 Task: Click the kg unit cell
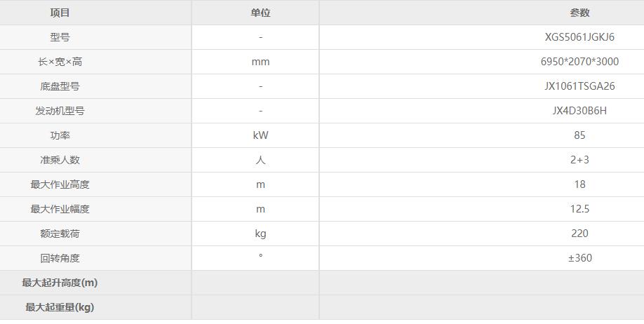(260, 234)
